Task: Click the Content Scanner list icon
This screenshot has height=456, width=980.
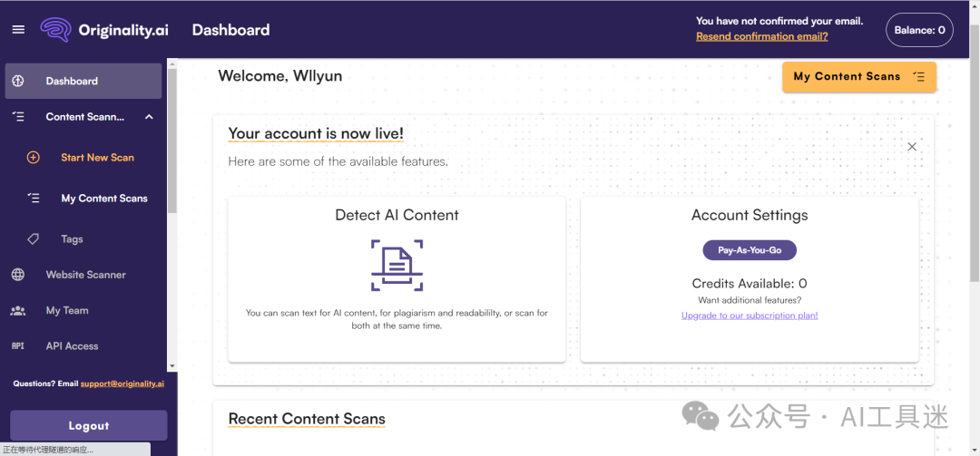Action: pyautogui.click(x=18, y=116)
